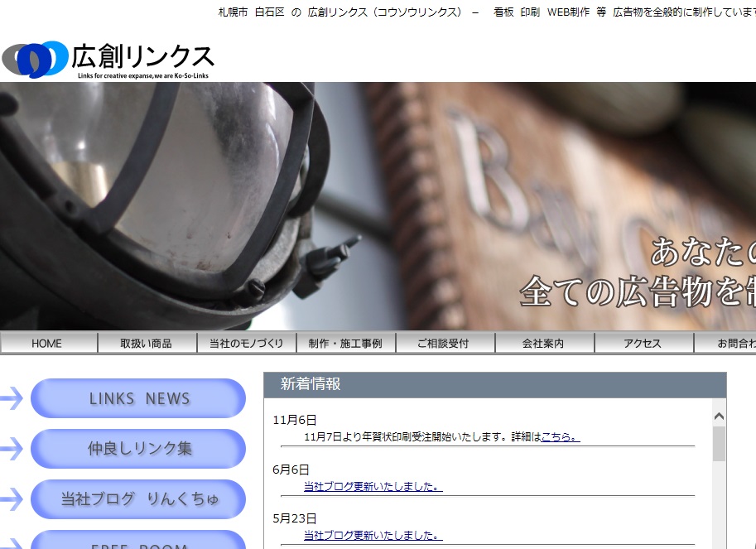The image size is (756, 549).
Task: Click the 新着情報 heading
Action: [x=311, y=383]
